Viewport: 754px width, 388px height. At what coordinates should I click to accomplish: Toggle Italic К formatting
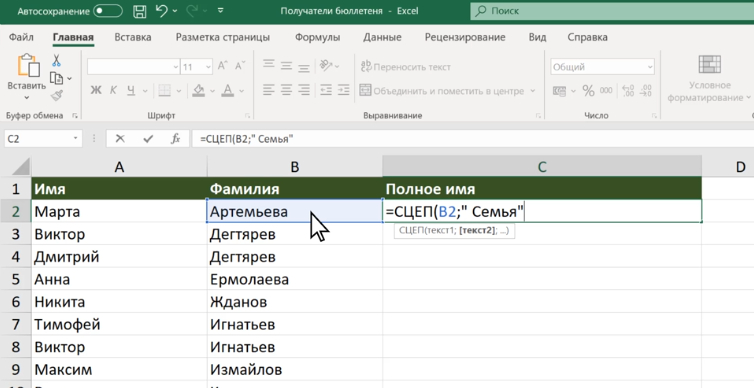pos(113,90)
